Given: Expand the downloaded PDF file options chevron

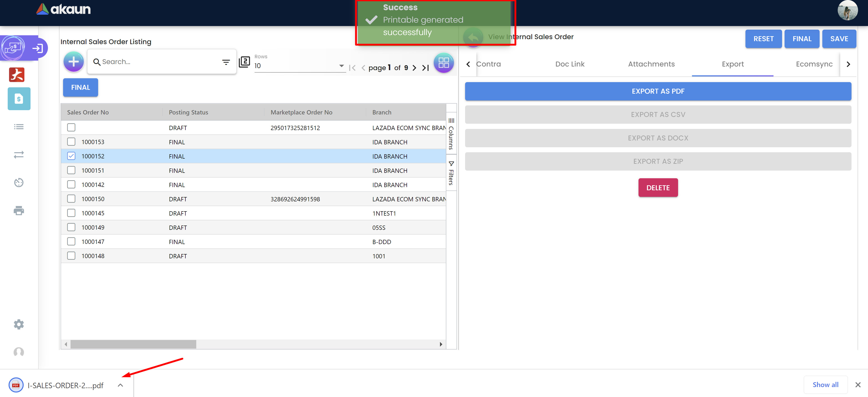Looking at the screenshot, I should coord(120,385).
